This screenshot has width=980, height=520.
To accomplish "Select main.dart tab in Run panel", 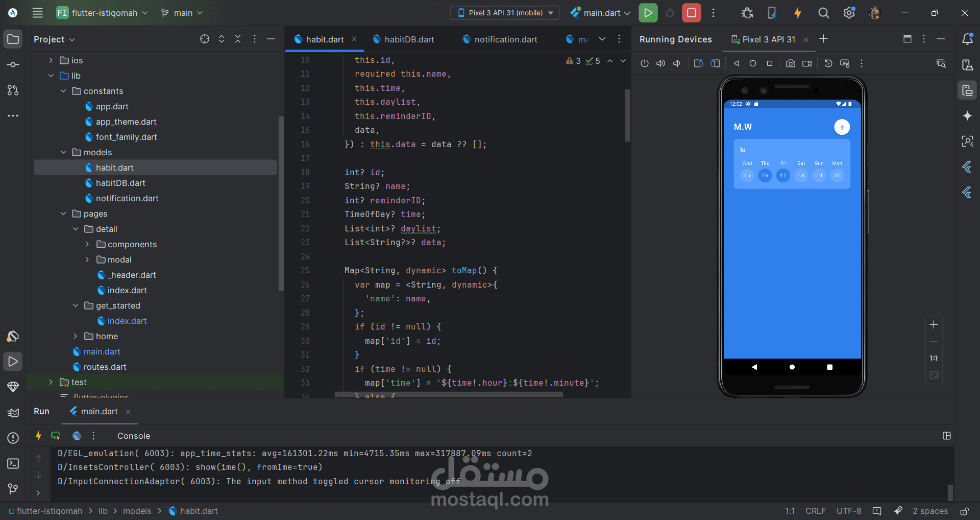I will 99,411.
